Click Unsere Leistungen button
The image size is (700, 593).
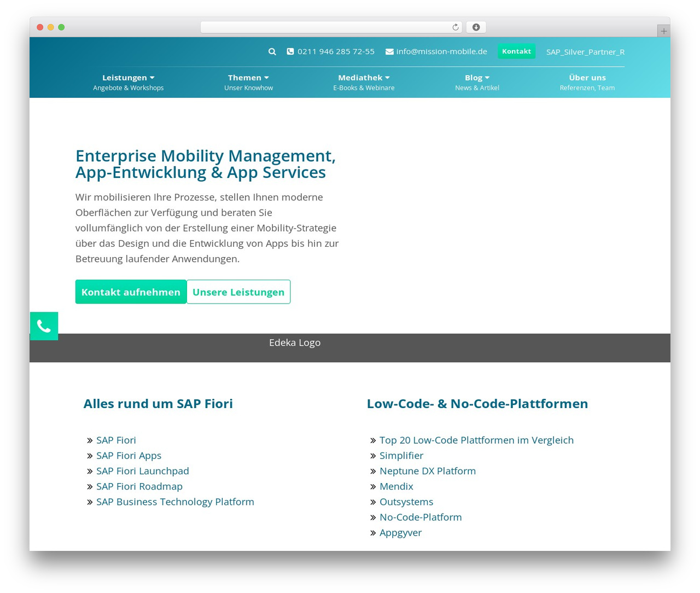pyautogui.click(x=238, y=292)
